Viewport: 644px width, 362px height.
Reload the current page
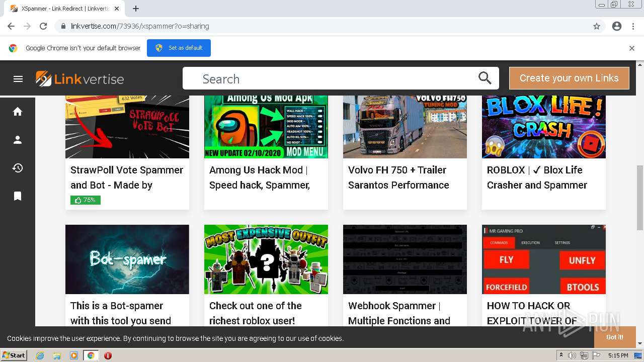click(x=43, y=26)
